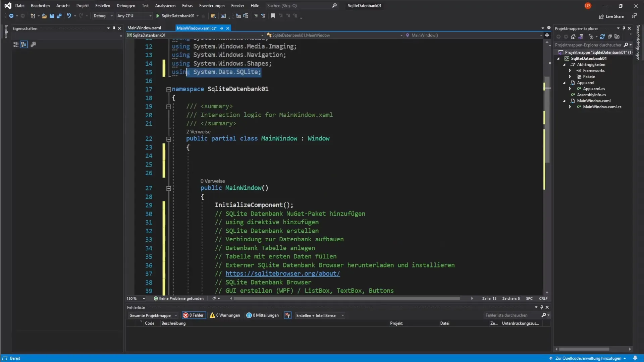Open the Gesamte Projektmappe scope dropdown
644x362 pixels.
coord(153,315)
